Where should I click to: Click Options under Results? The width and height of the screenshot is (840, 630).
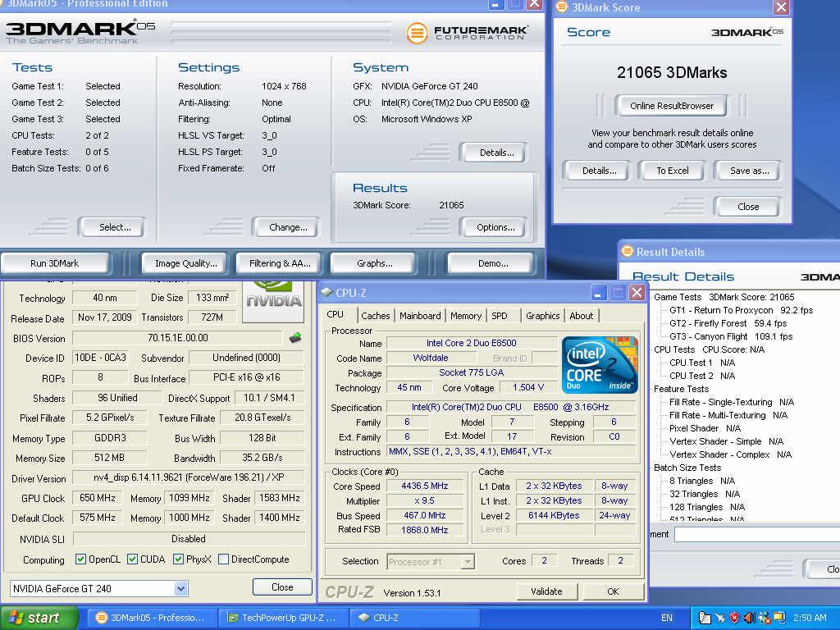(495, 227)
